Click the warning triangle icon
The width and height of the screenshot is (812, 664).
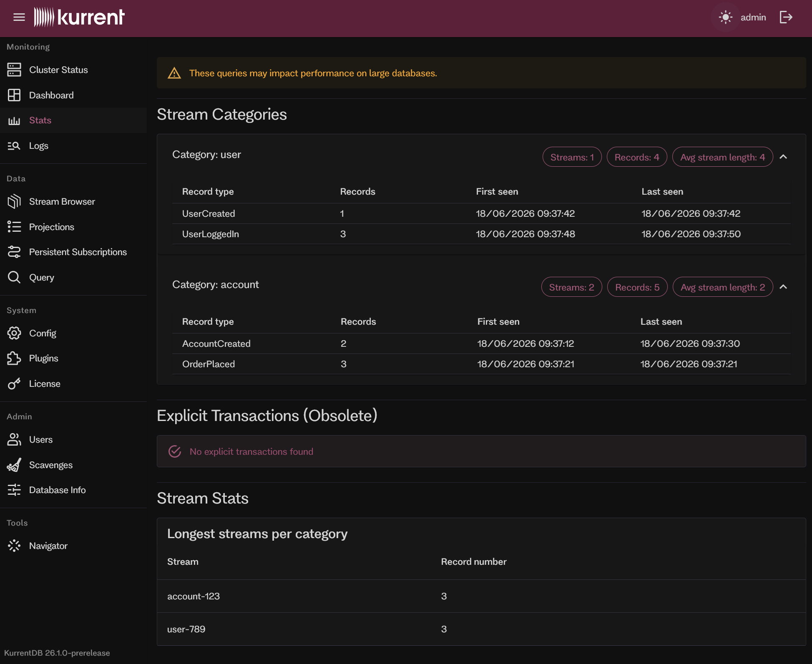(174, 73)
